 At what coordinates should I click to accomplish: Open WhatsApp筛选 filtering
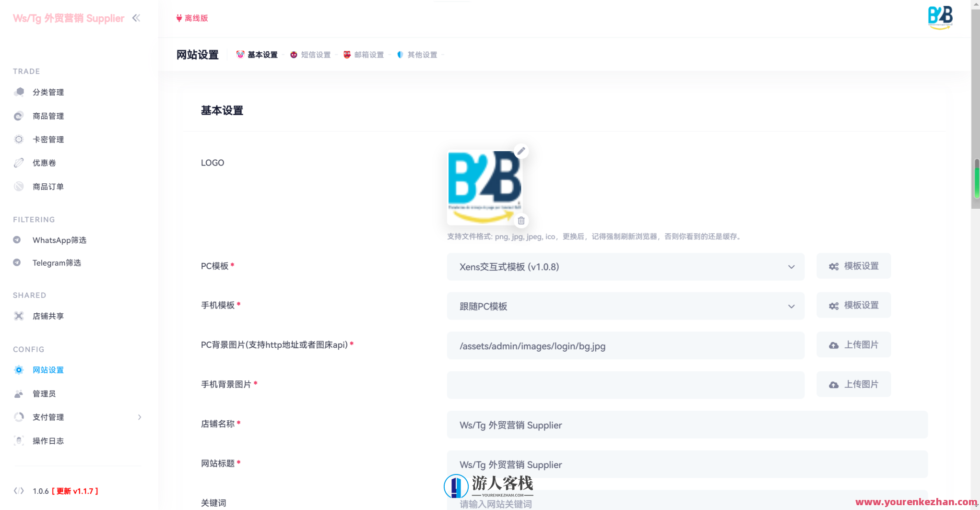pyautogui.click(x=59, y=240)
